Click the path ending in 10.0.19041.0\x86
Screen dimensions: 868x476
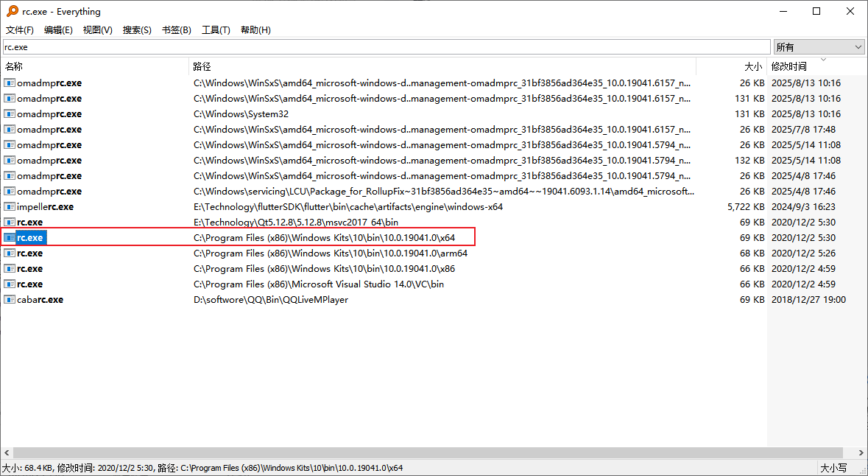click(325, 269)
